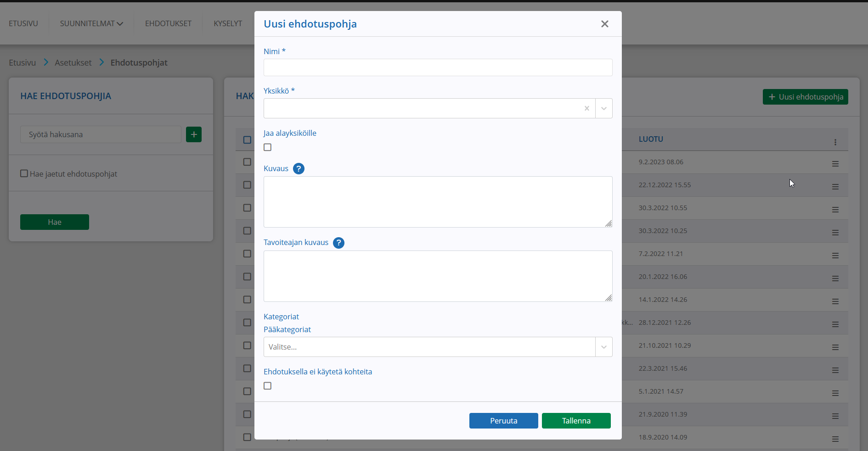The height and width of the screenshot is (451, 868).
Task: Toggle the Jaa alayksiköille checkbox
Action: 268,147
